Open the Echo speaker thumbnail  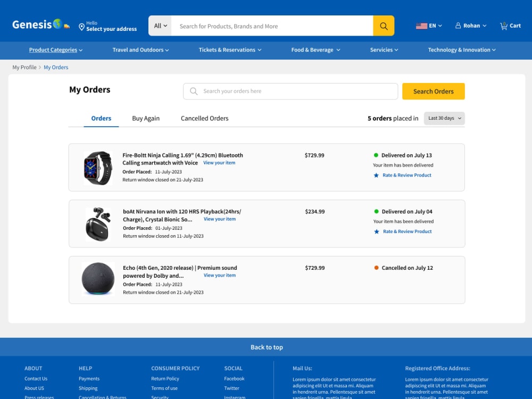coord(98,279)
